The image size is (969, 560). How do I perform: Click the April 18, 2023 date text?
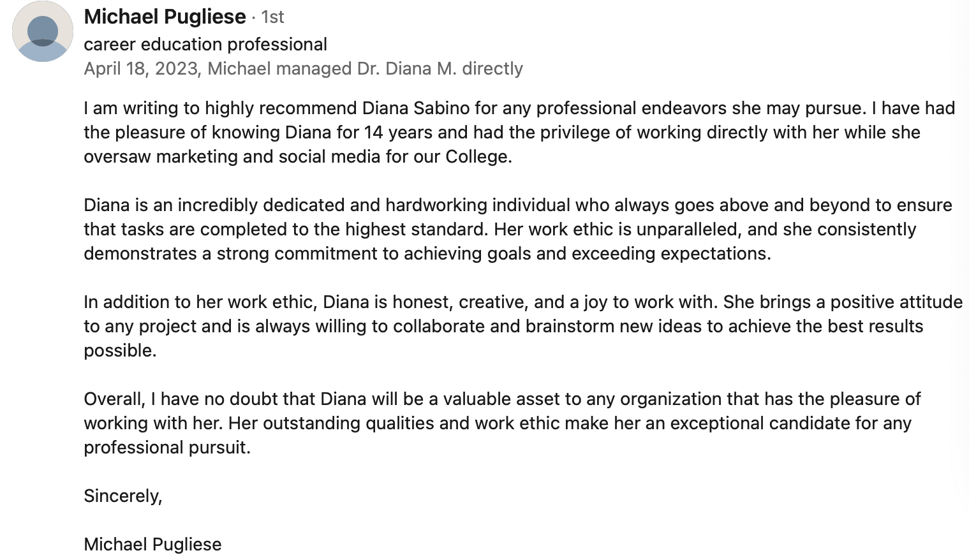pos(141,69)
